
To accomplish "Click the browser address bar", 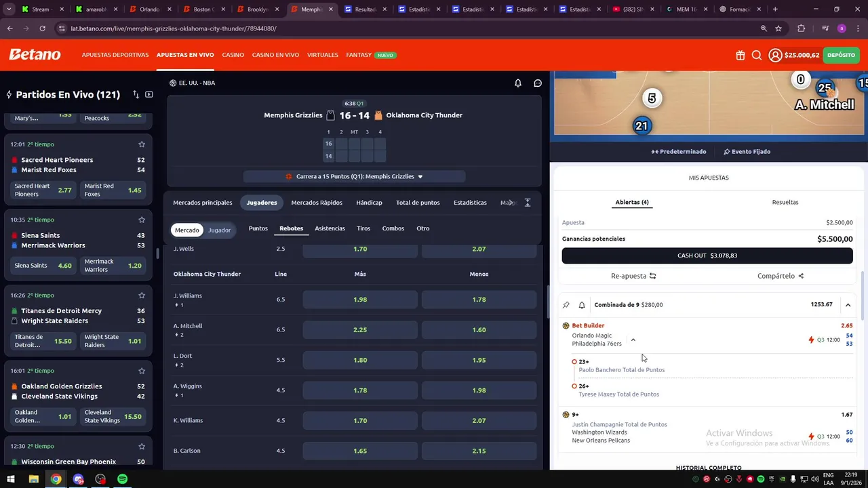I will tap(407, 28).
